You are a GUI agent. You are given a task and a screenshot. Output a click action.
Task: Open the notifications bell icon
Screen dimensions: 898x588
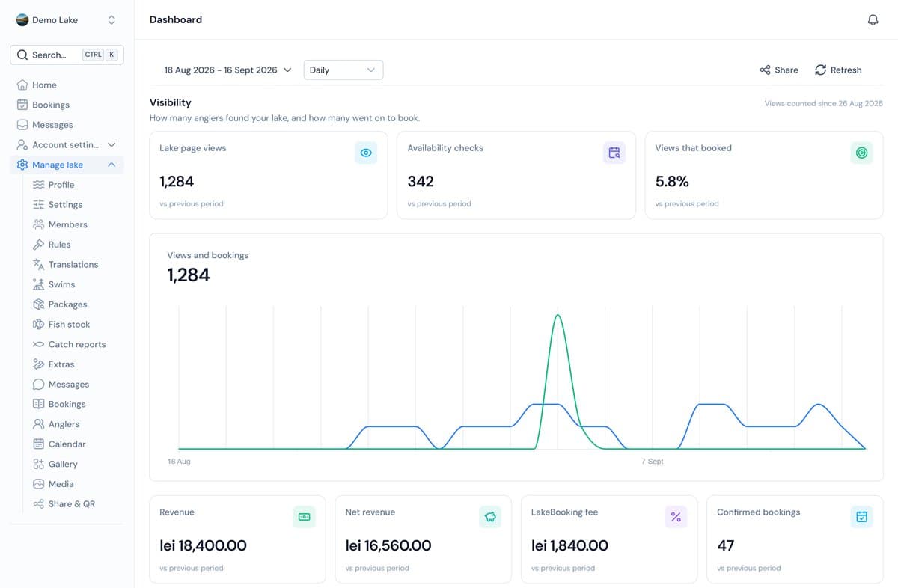873,20
